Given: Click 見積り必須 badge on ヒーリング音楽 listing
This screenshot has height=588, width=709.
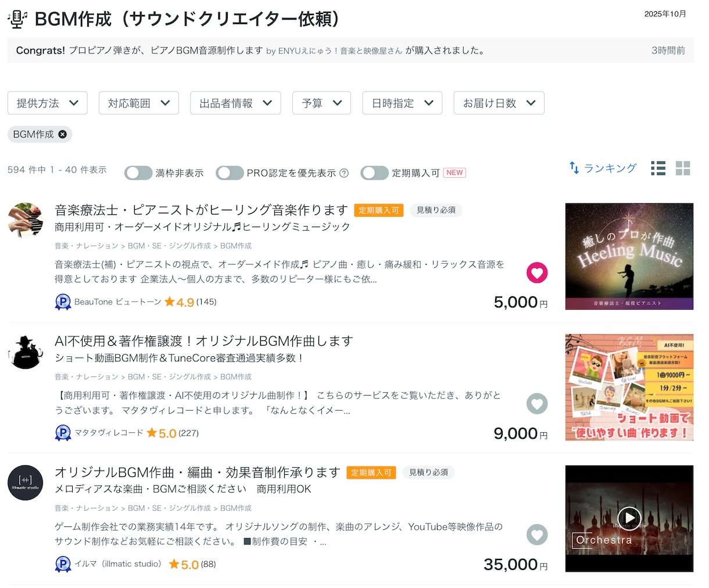Looking at the screenshot, I should [436, 210].
